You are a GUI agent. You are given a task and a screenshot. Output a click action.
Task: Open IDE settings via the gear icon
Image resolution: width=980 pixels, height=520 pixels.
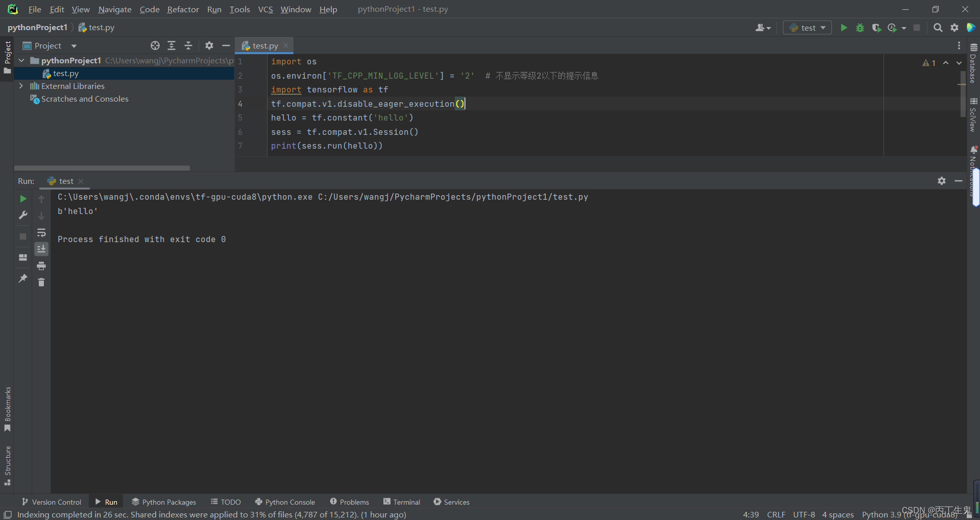pos(954,28)
